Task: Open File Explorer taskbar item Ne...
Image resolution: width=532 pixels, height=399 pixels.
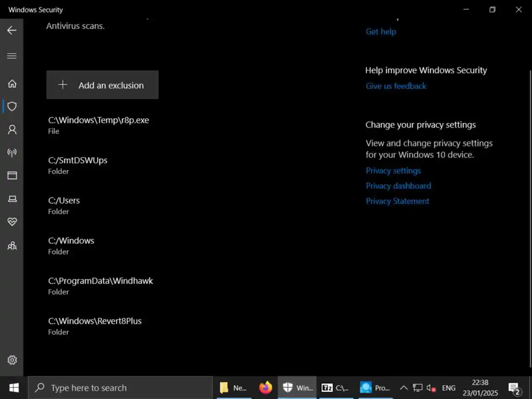Action: (233, 387)
